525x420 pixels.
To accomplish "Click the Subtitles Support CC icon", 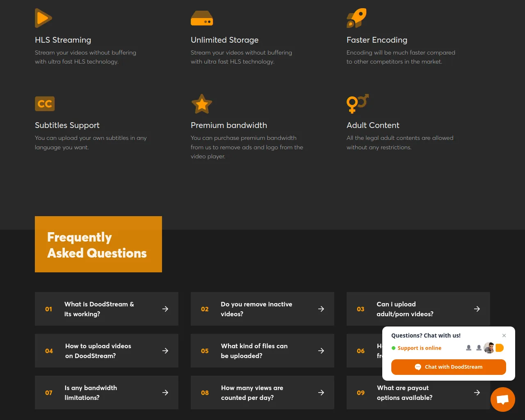I will pos(45,104).
